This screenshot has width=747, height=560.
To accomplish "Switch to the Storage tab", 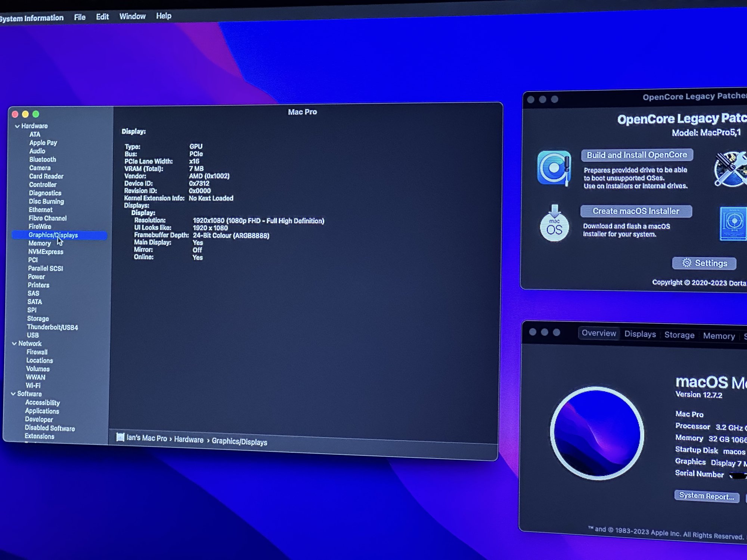I will click(x=679, y=335).
